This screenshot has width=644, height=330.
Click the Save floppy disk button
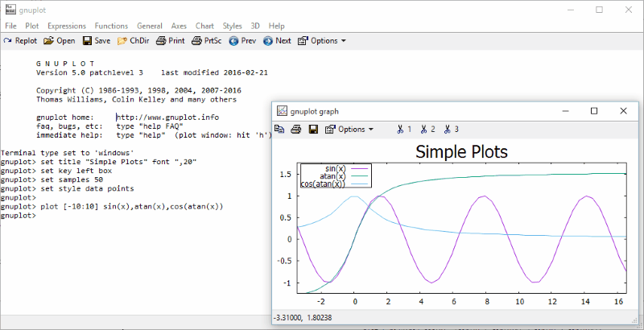click(x=96, y=40)
